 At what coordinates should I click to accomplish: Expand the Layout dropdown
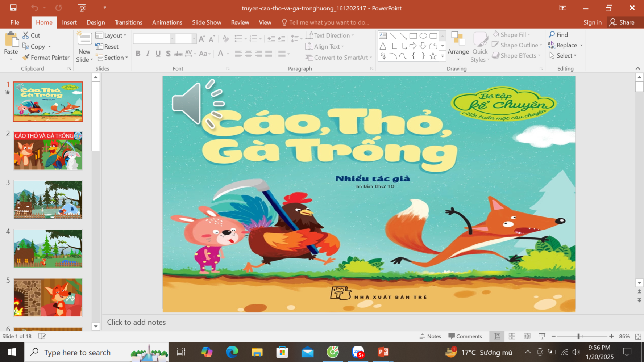(111, 35)
